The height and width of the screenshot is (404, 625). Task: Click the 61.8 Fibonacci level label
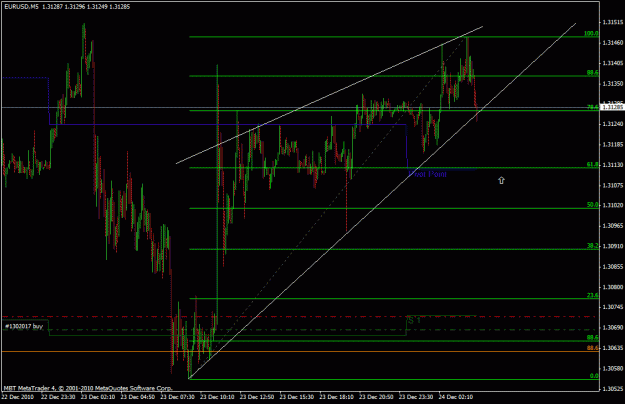coord(592,164)
